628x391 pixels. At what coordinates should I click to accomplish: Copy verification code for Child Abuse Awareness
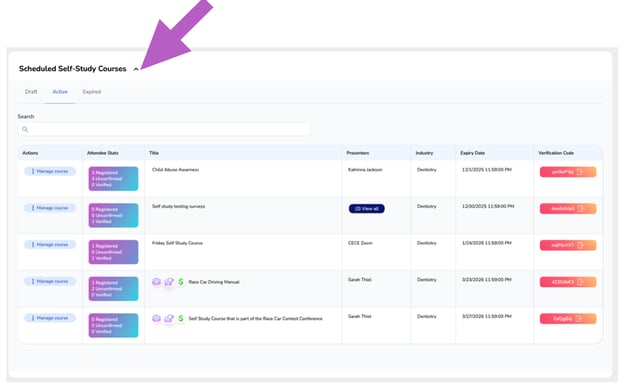(x=568, y=172)
